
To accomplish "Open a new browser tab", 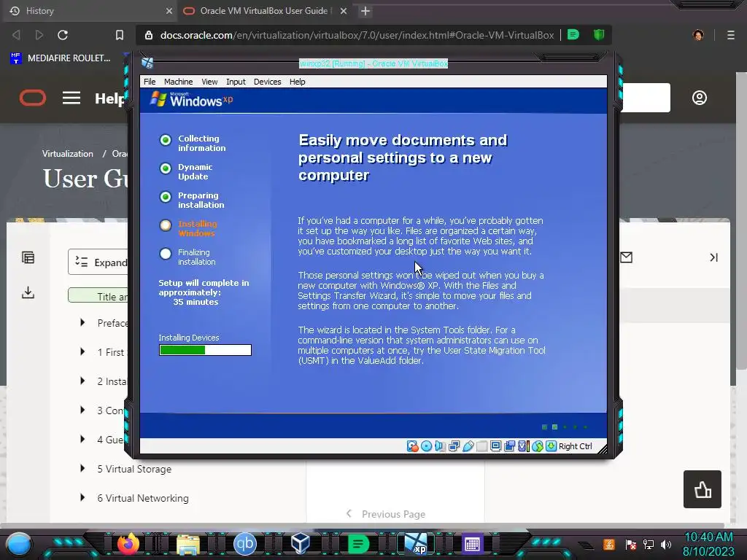I will [365, 10].
